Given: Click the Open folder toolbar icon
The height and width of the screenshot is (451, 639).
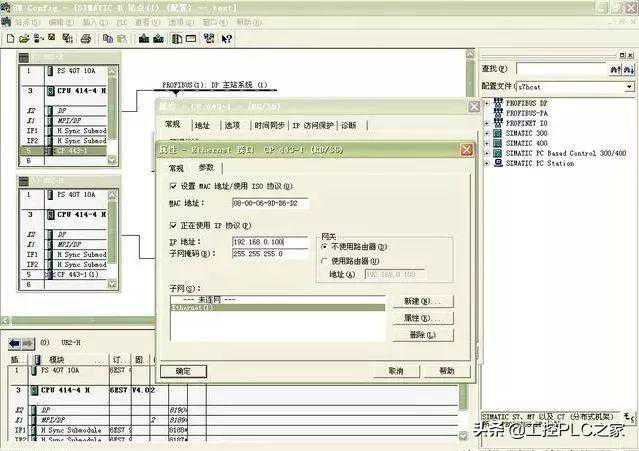Looking at the screenshot, I should click(24, 39).
